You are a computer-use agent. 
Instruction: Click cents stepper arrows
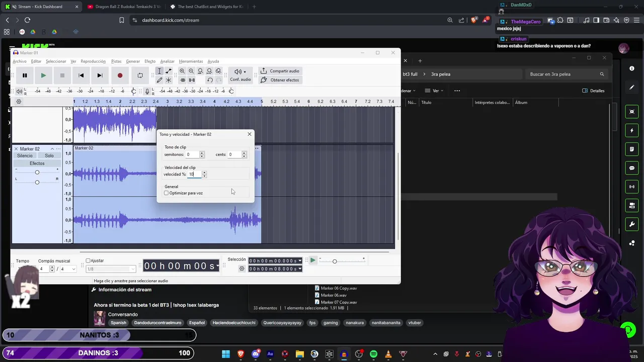click(x=244, y=154)
